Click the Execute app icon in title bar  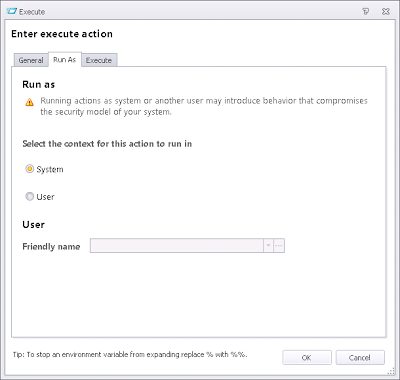11,11
